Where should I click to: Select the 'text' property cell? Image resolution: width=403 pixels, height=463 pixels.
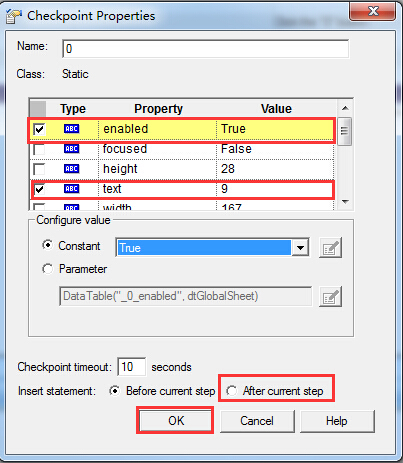pyautogui.click(x=157, y=189)
